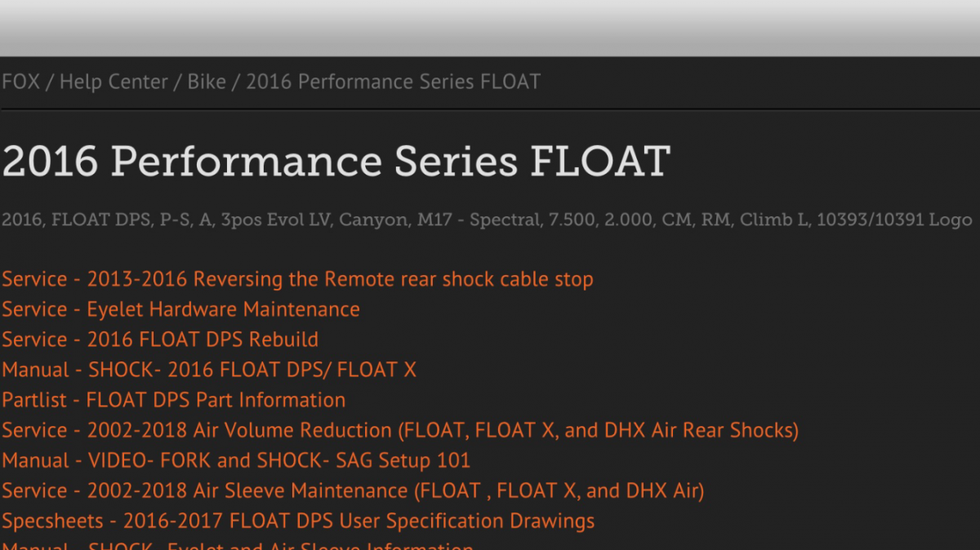
Task: Click the 2016 Performance Series FLOAT breadcrumb
Action: [393, 82]
